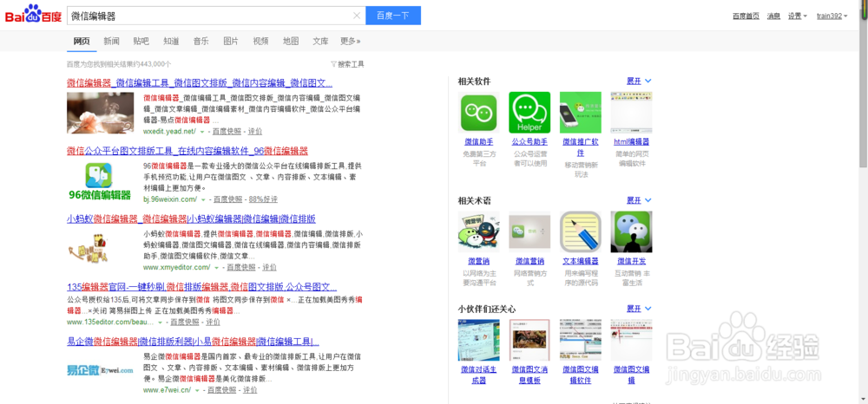Screen dimensions: 868x404
Task: Switch to the 知道 tab
Action: tap(171, 41)
